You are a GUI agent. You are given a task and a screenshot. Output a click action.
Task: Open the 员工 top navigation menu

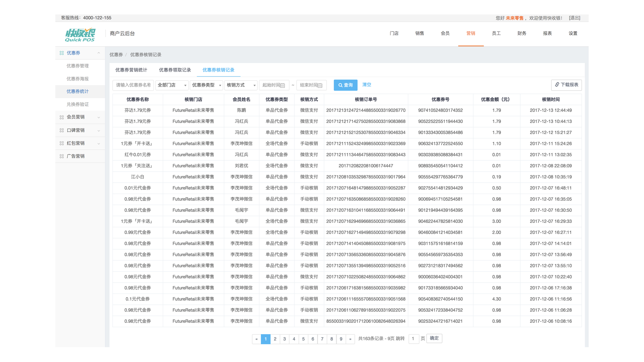(496, 33)
